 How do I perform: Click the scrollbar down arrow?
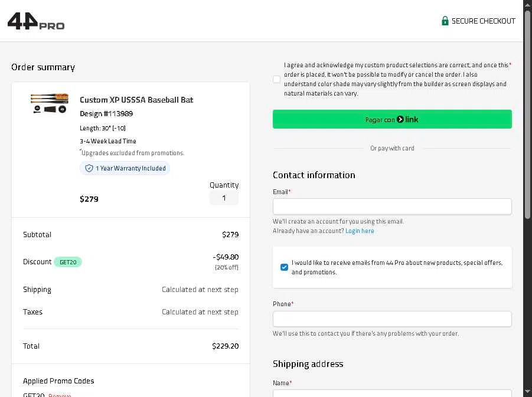(527, 392)
